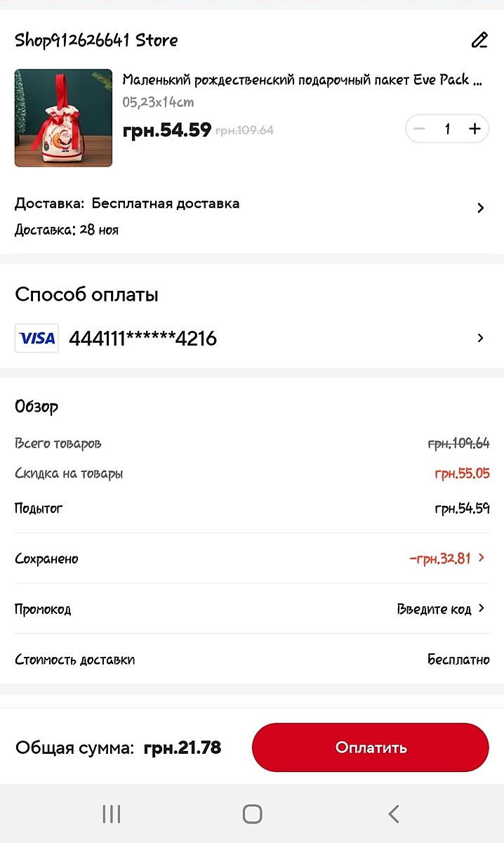Open the product title link
Screen dimensions: 504x843
coord(302,80)
